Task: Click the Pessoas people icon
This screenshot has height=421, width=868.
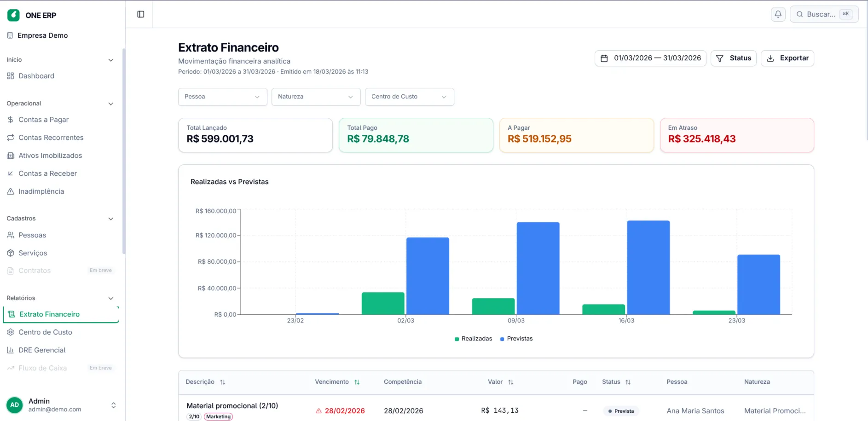Action: 10,235
